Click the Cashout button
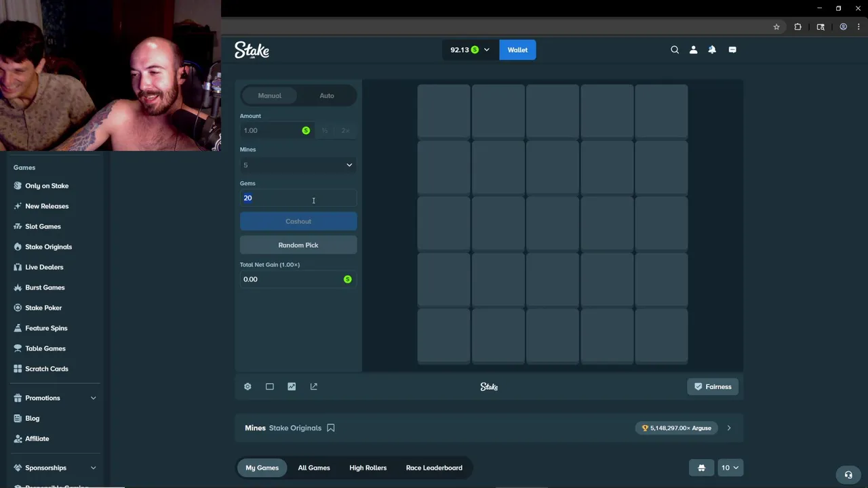This screenshot has height=488, width=868. pos(298,222)
